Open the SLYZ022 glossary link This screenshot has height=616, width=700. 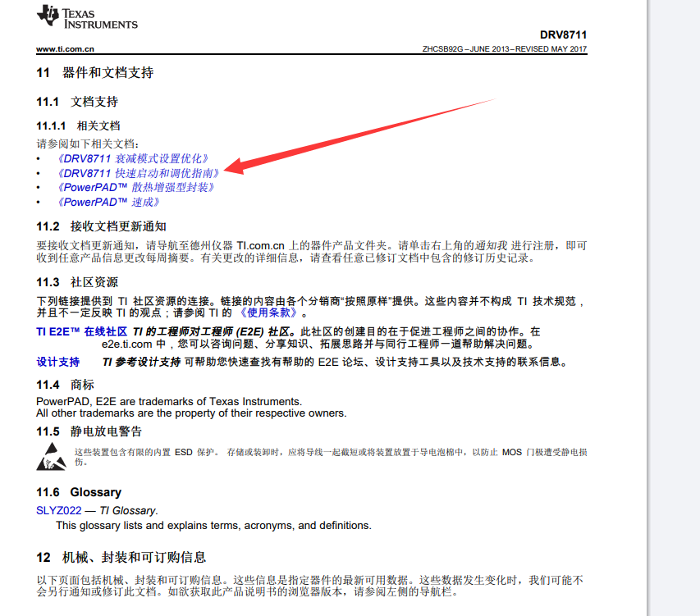pyautogui.click(x=59, y=510)
